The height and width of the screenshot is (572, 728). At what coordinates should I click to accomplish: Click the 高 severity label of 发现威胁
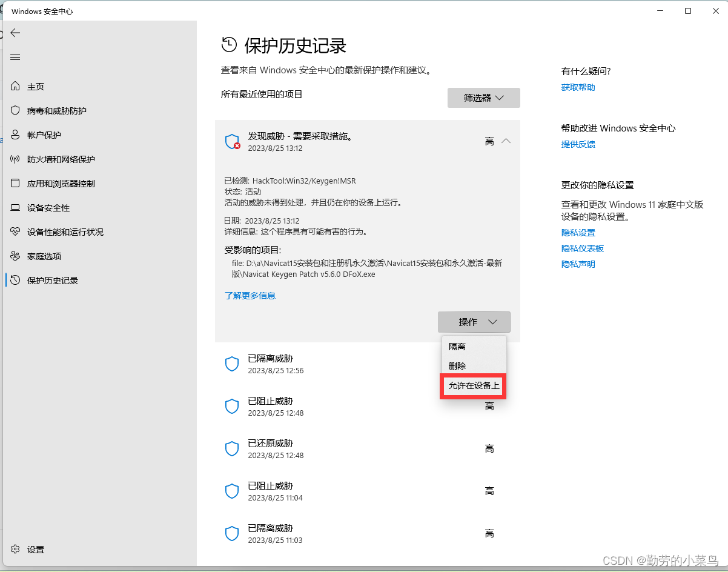point(489,141)
